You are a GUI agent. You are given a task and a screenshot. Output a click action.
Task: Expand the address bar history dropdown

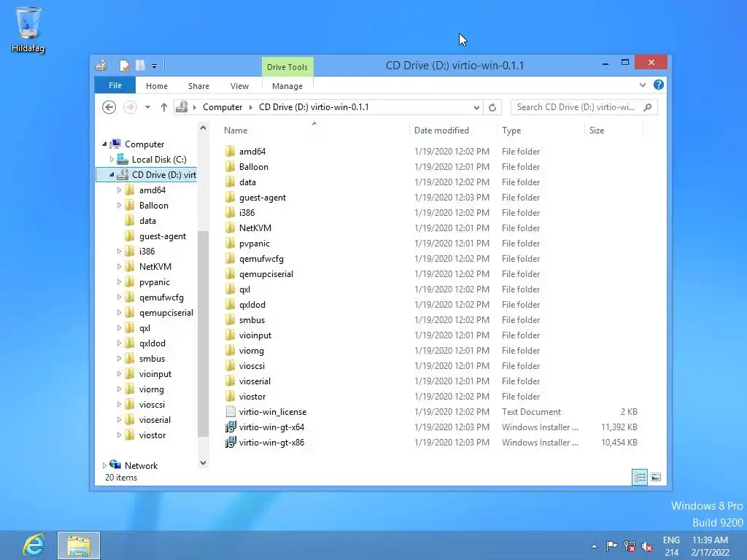476,108
